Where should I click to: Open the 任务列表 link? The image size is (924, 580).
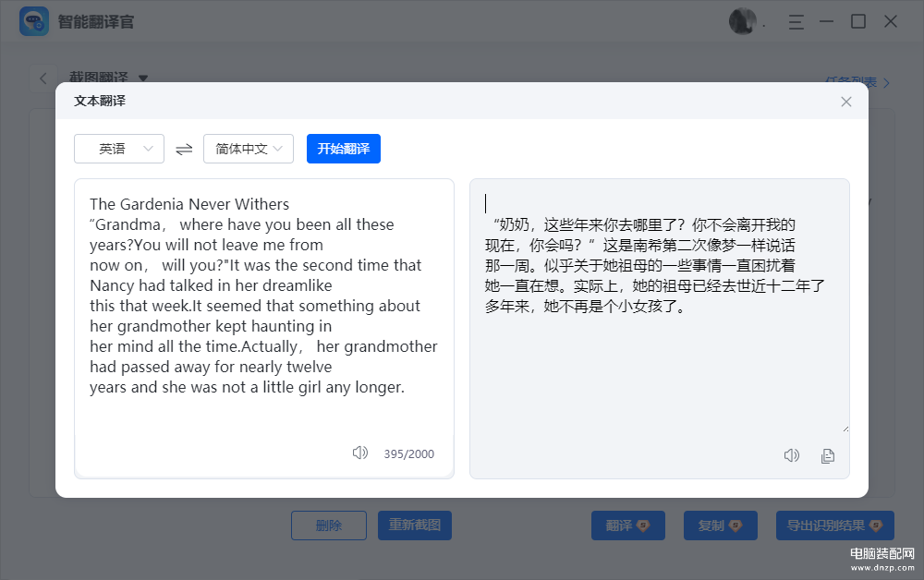click(857, 82)
